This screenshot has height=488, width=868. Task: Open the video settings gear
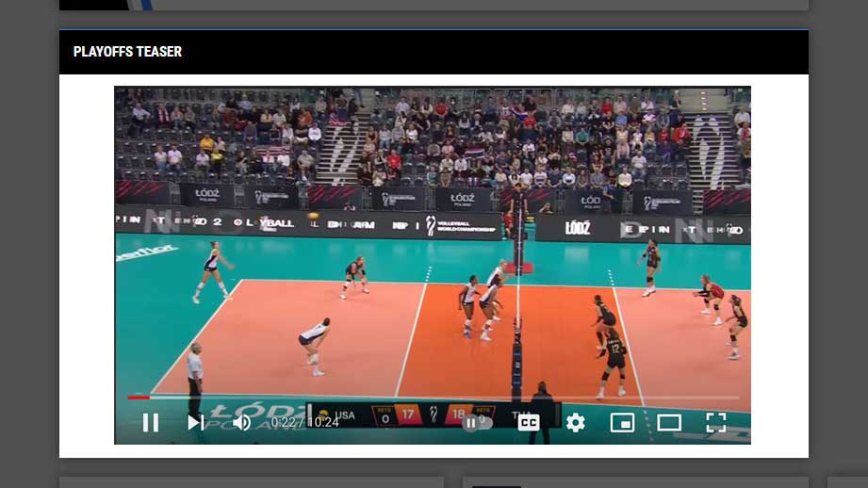[x=575, y=423]
